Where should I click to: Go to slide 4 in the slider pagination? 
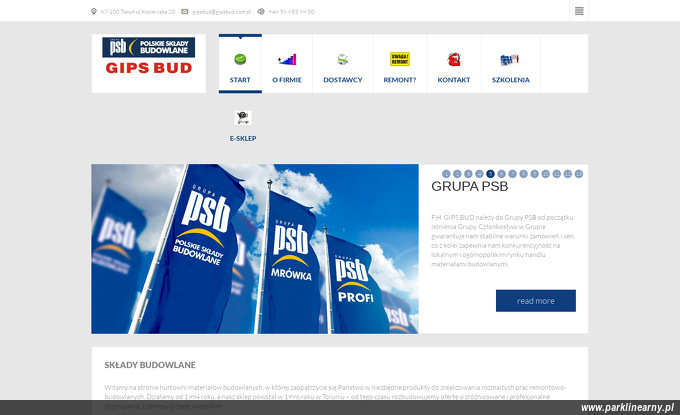point(479,174)
